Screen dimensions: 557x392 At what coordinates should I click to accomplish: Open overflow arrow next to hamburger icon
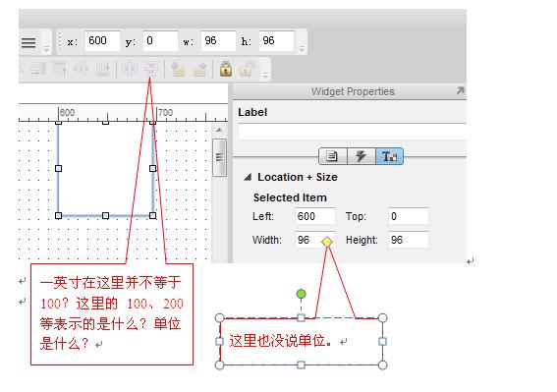click(x=46, y=48)
